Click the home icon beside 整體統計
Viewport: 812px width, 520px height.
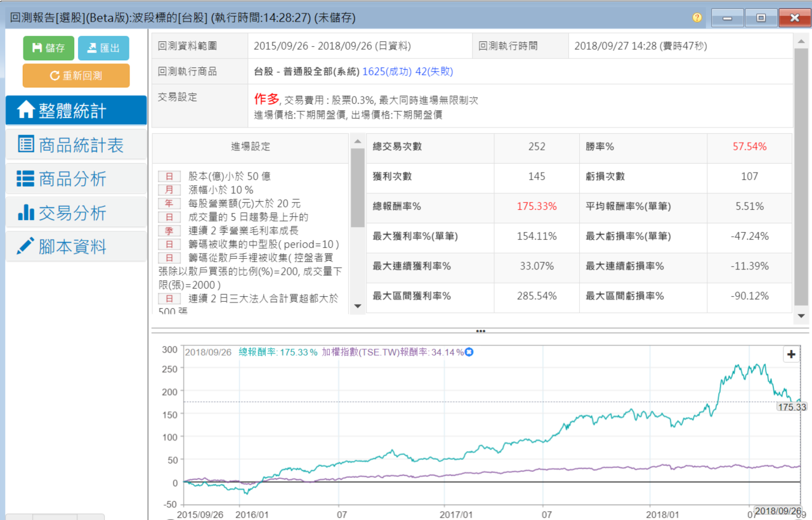(x=26, y=110)
